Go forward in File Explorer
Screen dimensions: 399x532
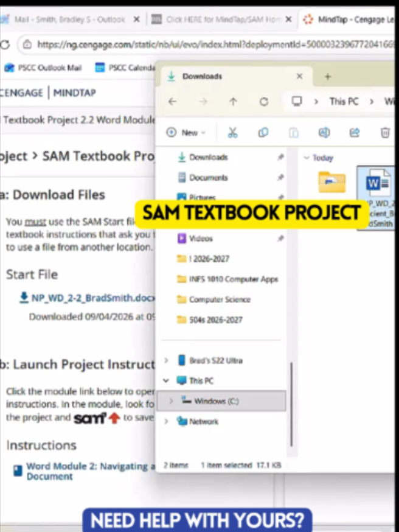point(203,102)
